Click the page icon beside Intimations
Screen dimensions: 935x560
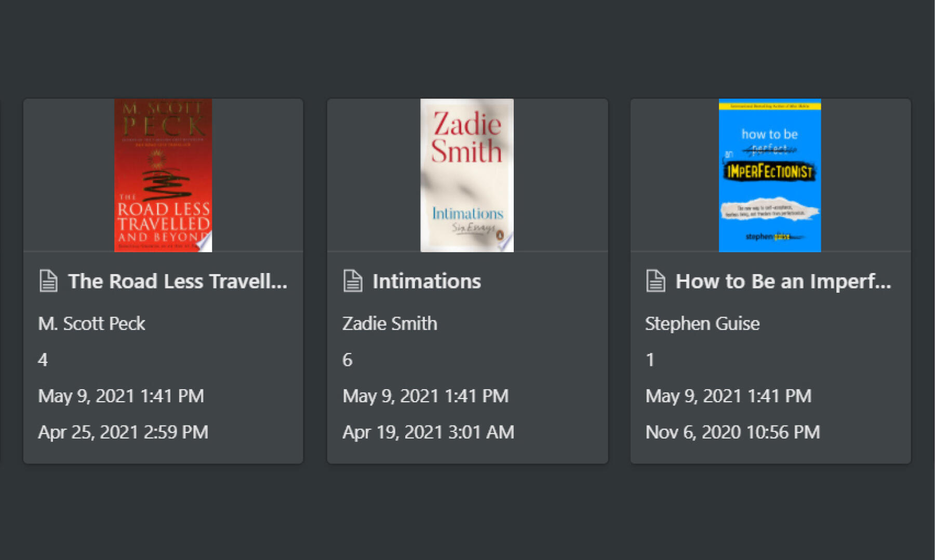353,281
